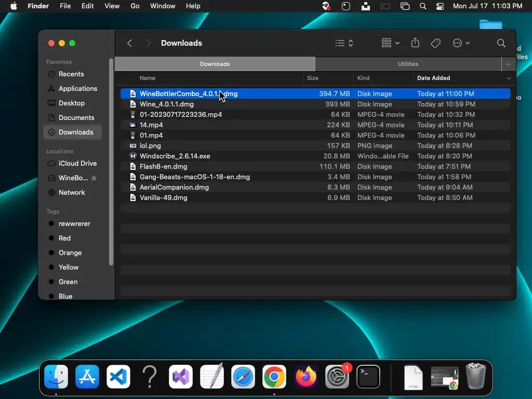The width and height of the screenshot is (532, 399).
Task: Click the Finder window search icon
Action: 501,43
